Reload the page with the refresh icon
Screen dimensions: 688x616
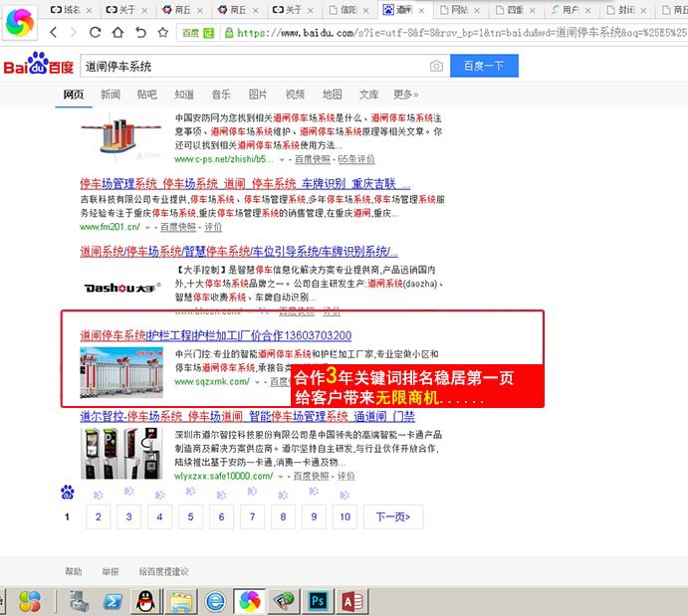(x=96, y=32)
